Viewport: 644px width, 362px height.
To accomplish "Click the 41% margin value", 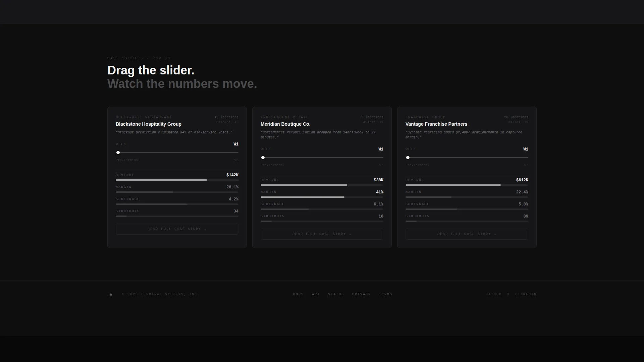I will click(380, 192).
